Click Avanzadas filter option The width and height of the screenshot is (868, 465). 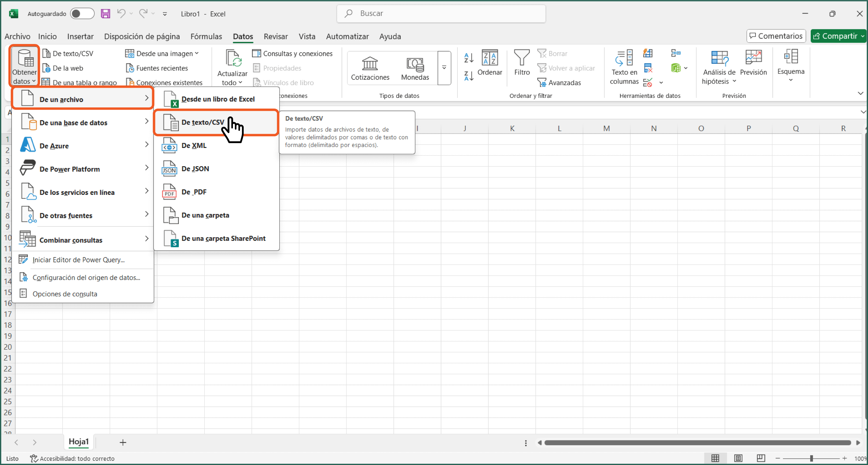[559, 82]
